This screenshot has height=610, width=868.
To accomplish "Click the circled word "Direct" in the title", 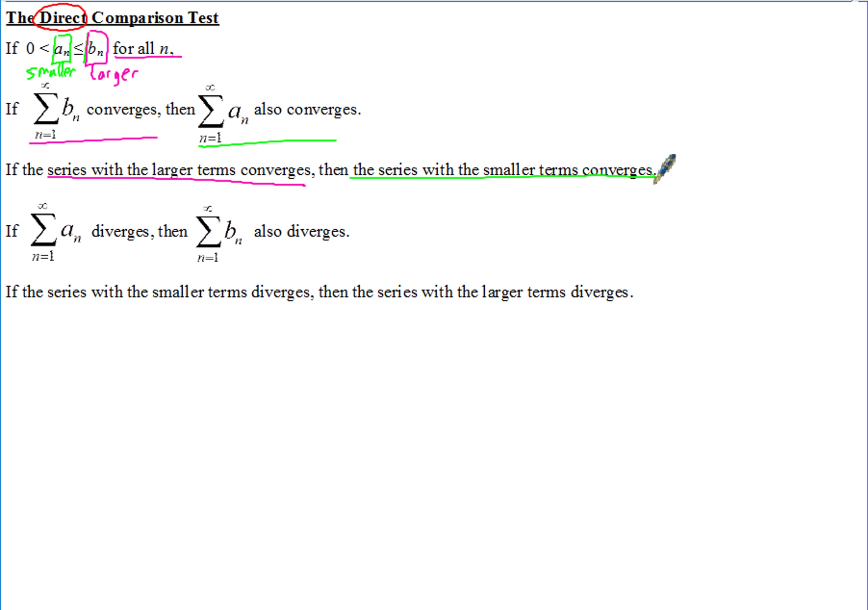I will (63, 18).
